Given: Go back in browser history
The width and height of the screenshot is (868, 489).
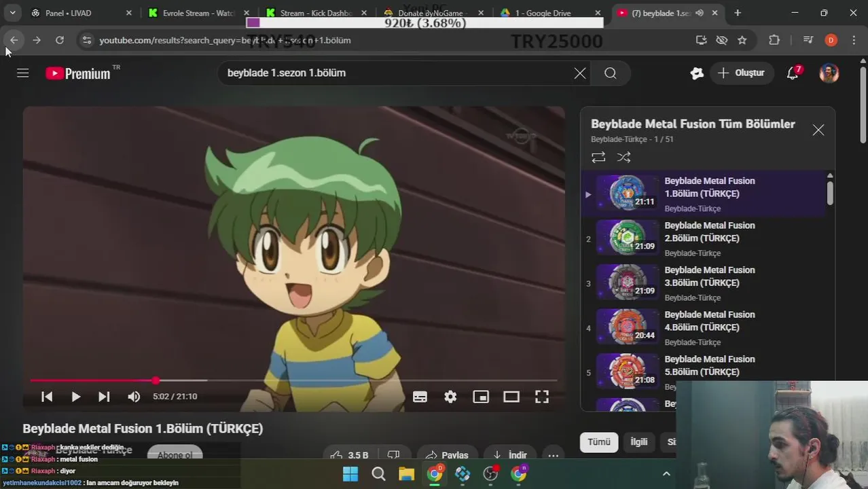Looking at the screenshot, I should tap(14, 40).
